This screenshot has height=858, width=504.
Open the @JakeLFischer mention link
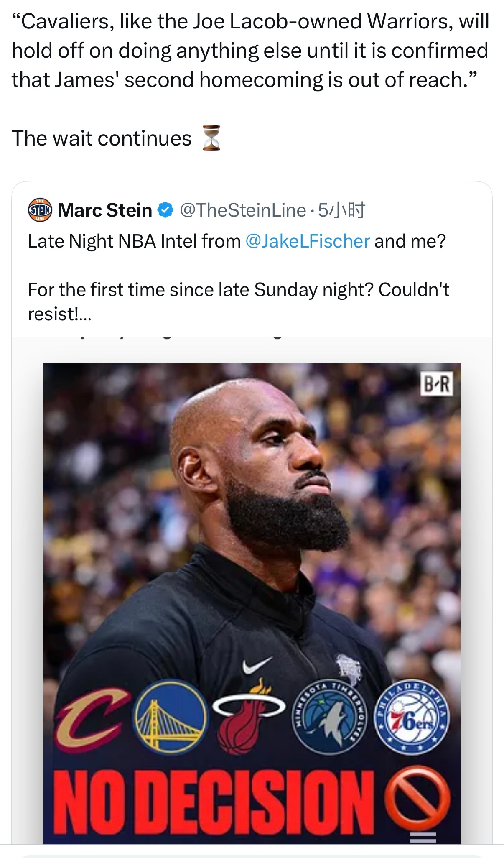(x=308, y=241)
